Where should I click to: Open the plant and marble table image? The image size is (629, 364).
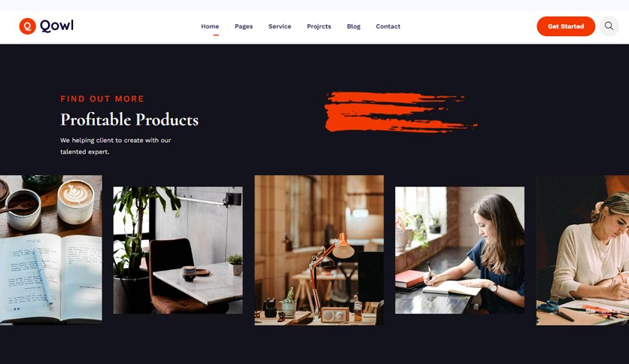click(x=178, y=250)
